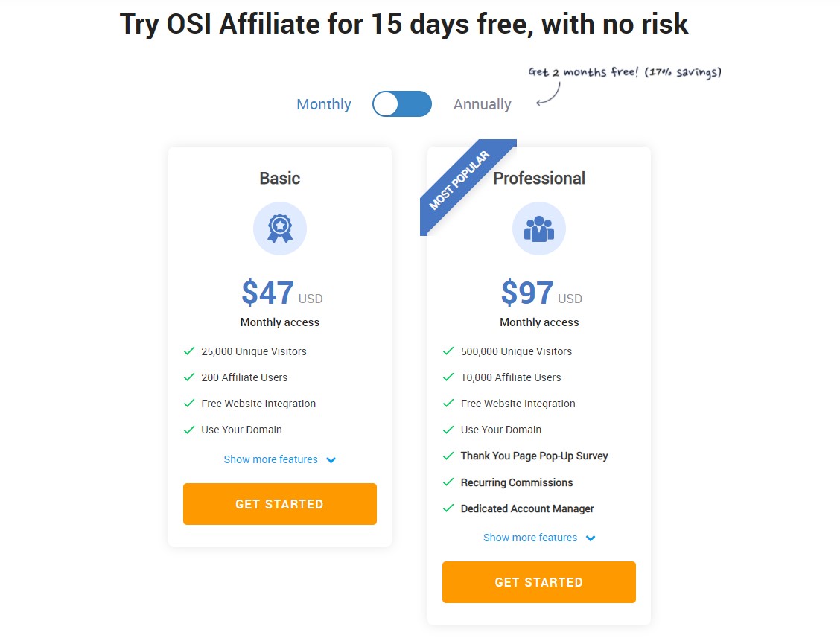This screenshot has height=641, width=840.
Task: Toggle the Monthly/Annually billing switch
Action: [402, 104]
